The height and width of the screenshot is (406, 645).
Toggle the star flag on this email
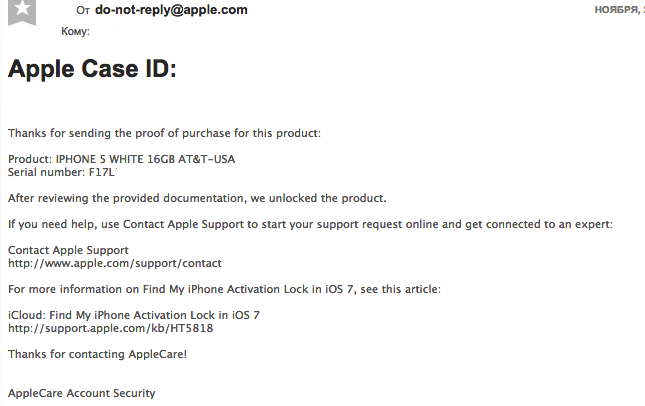pyautogui.click(x=22, y=11)
